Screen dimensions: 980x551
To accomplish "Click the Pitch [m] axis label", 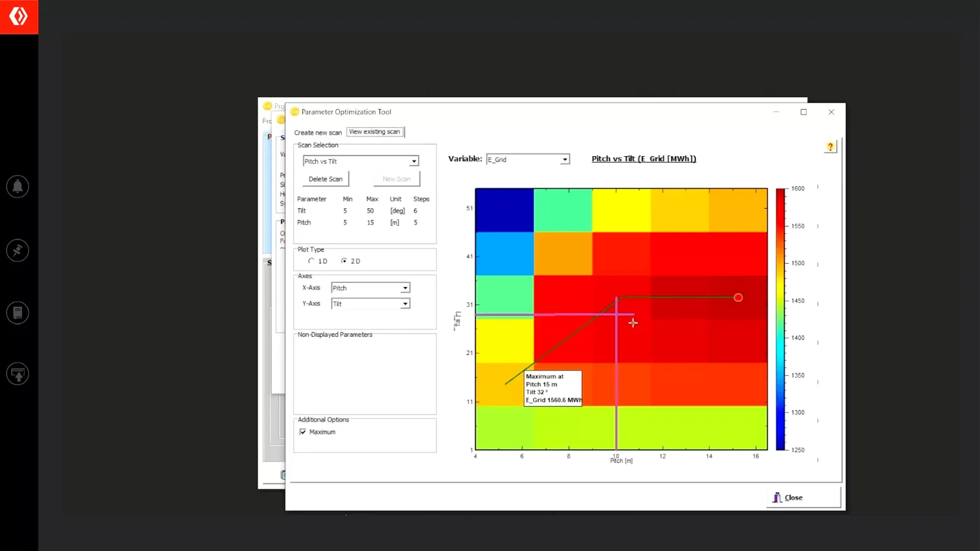I will click(x=621, y=461).
